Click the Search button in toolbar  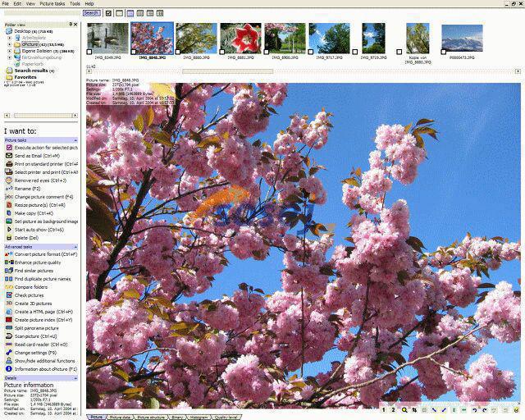coord(91,13)
